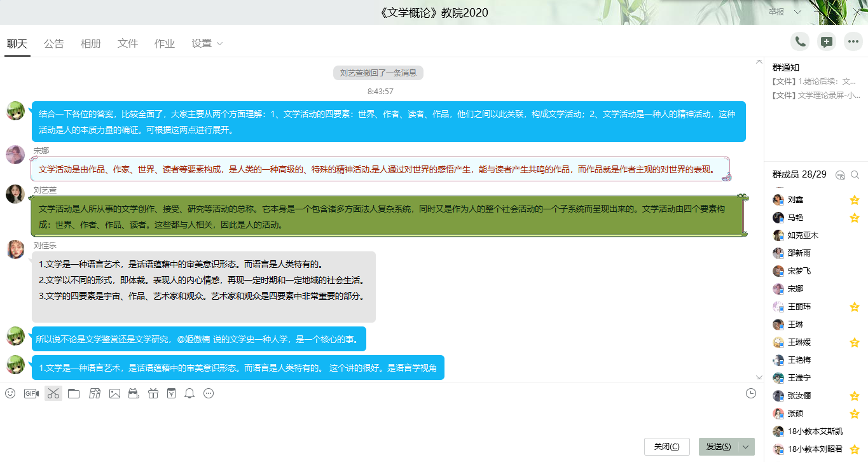Click the 关闭(C) button
The height and width of the screenshot is (462, 868).
(666, 447)
